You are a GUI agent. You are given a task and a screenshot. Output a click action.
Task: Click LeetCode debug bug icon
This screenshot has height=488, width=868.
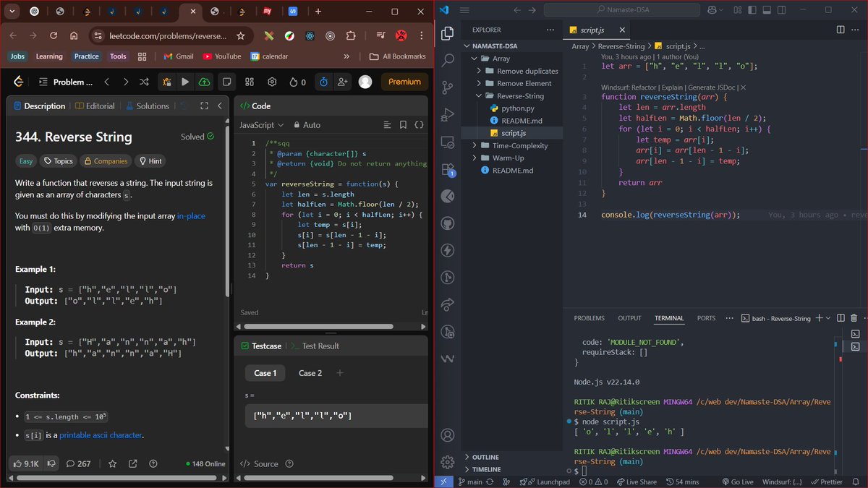tap(167, 82)
